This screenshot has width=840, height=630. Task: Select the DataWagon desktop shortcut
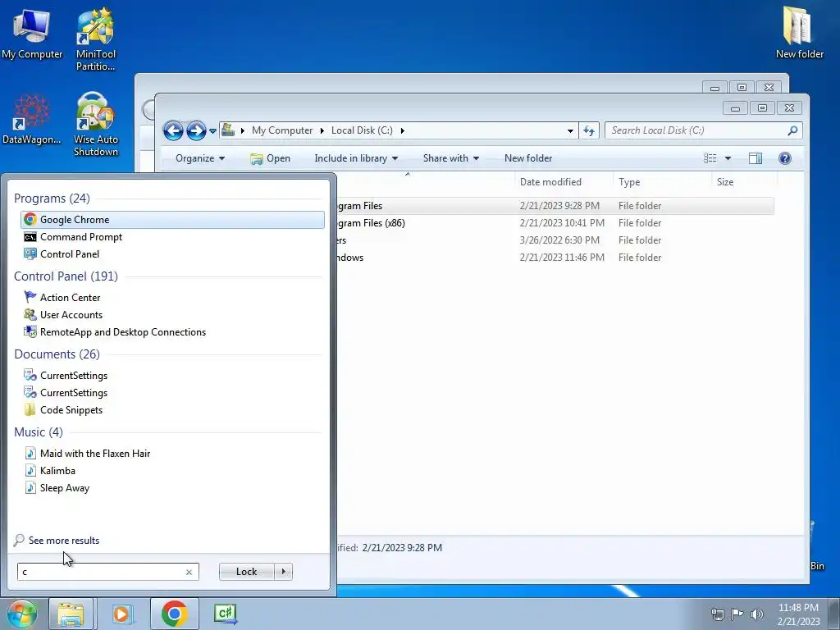pyautogui.click(x=32, y=119)
